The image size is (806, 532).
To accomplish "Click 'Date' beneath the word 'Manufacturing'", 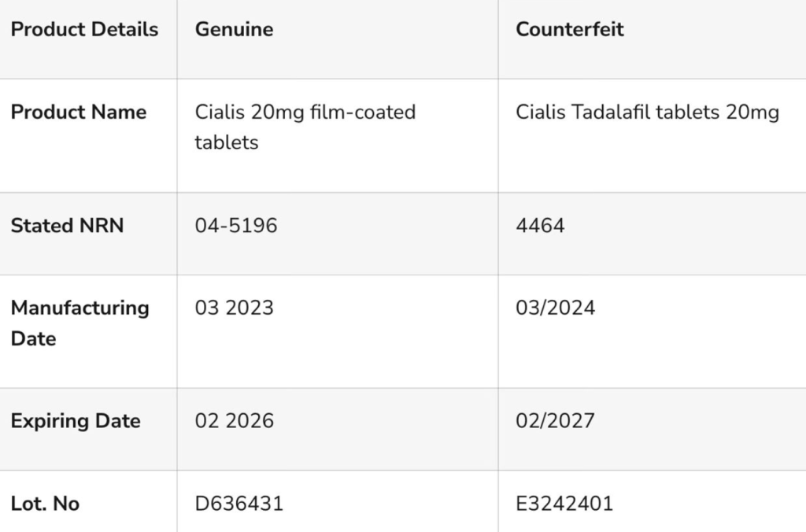I will (x=33, y=338).
